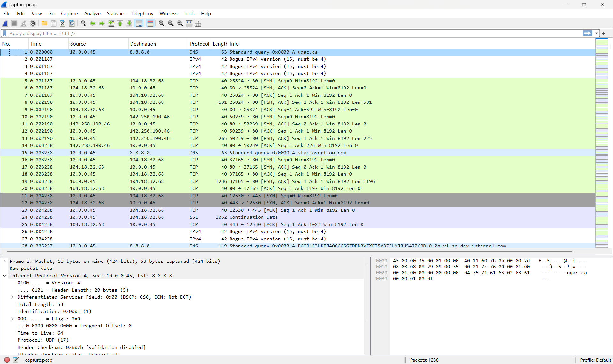Viewport: 613px width, 364px height.
Task: Open the Wireless menu
Action: pyautogui.click(x=168, y=13)
